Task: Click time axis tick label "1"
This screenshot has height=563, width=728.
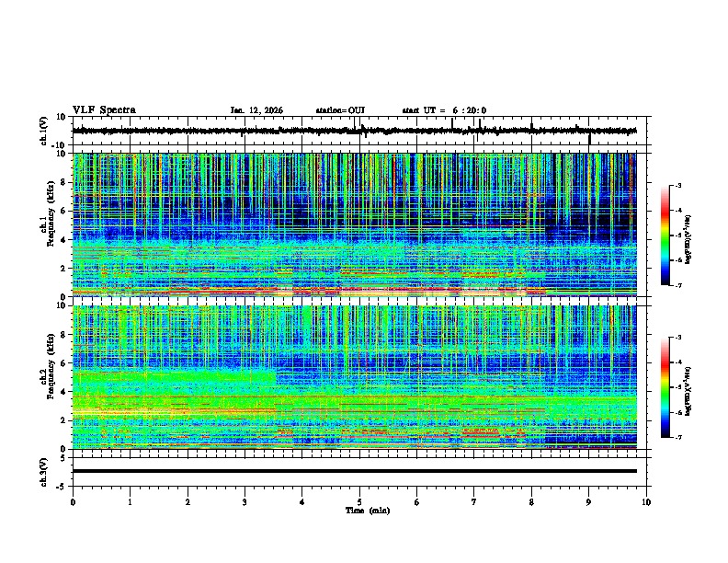Action: pos(130,502)
